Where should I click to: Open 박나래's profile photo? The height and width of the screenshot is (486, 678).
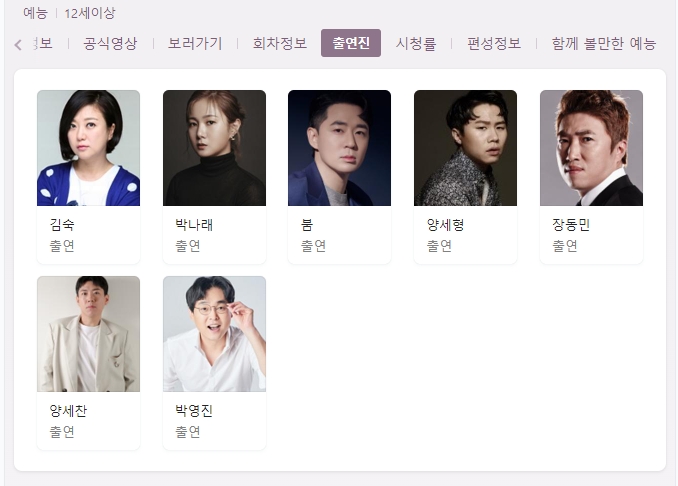tap(214, 148)
